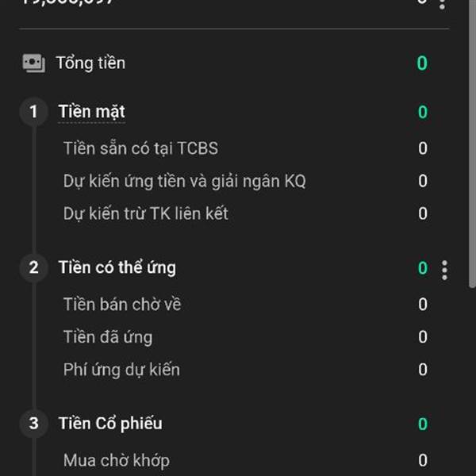Select the Tiền sẵn có tại TCBS row

pyautogui.click(x=140, y=148)
